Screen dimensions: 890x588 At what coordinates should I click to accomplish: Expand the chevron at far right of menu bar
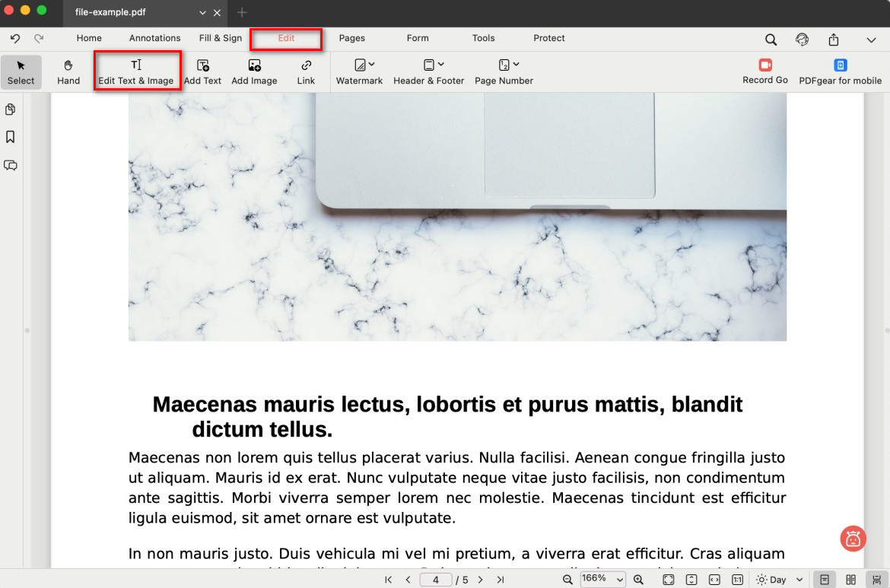(x=871, y=40)
